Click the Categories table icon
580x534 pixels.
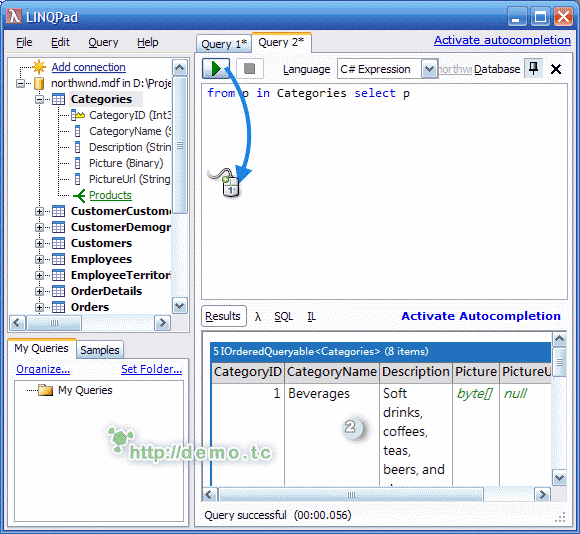(58, 99)
